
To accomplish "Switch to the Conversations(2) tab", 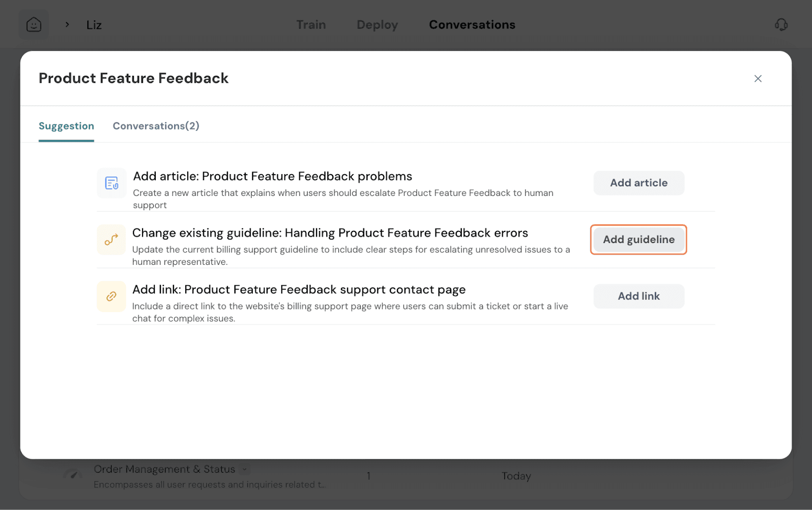I will [156, 126].
